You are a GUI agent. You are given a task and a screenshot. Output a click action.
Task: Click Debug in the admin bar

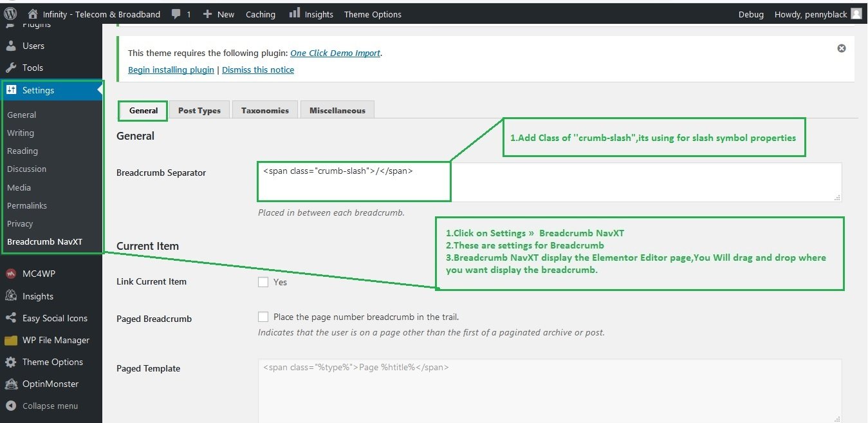click(751, 14)
